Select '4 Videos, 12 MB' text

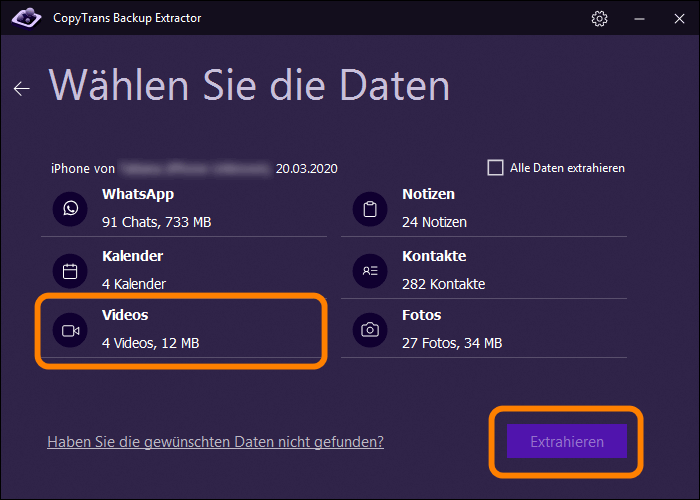click(x=150, y=343)
